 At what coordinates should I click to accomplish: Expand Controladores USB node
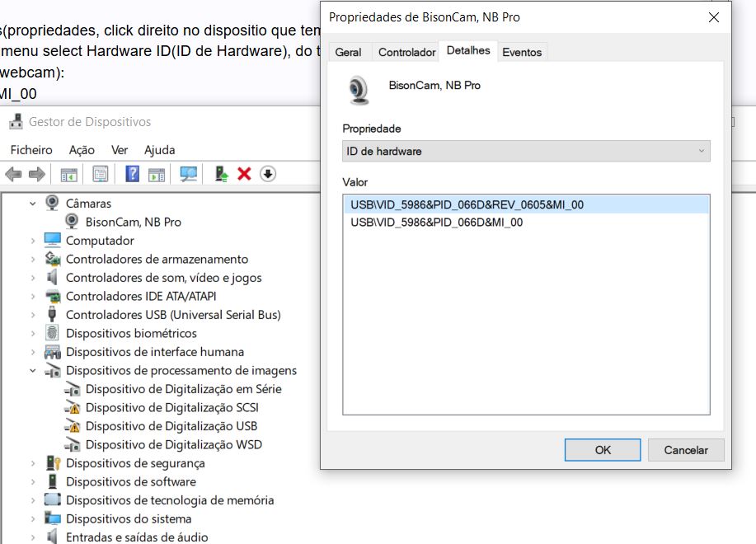coord(33,315)
